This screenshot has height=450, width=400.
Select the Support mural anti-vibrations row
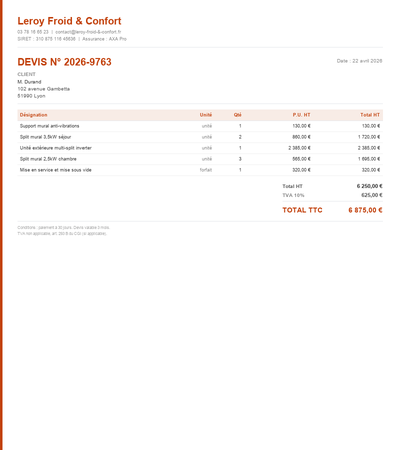[x=200, y=126]
